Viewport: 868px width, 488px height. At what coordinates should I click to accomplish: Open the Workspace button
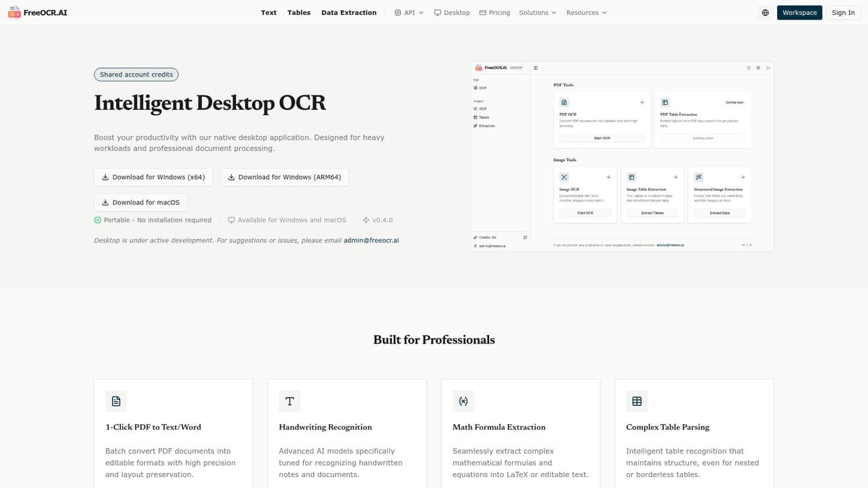coord(800,12)
